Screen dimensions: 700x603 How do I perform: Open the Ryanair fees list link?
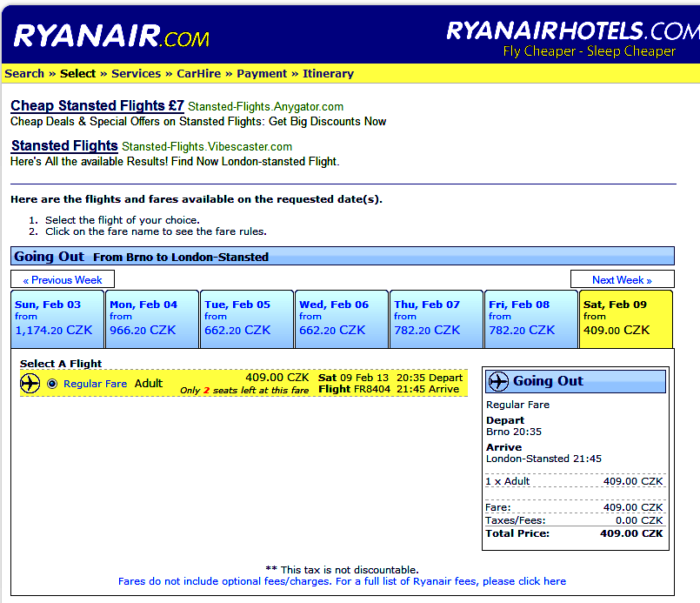(342, 581)
